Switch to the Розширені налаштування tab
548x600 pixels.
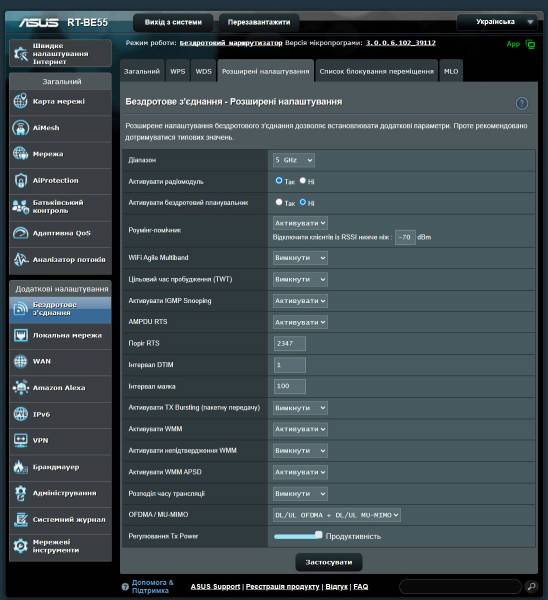pos(266,71)
